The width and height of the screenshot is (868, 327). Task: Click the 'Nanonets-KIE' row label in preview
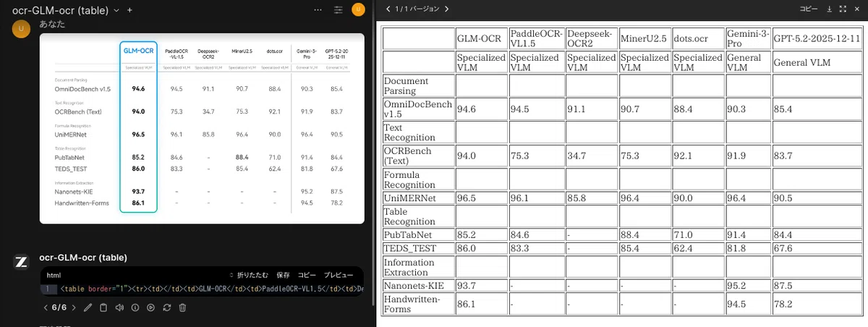(418, 286)
